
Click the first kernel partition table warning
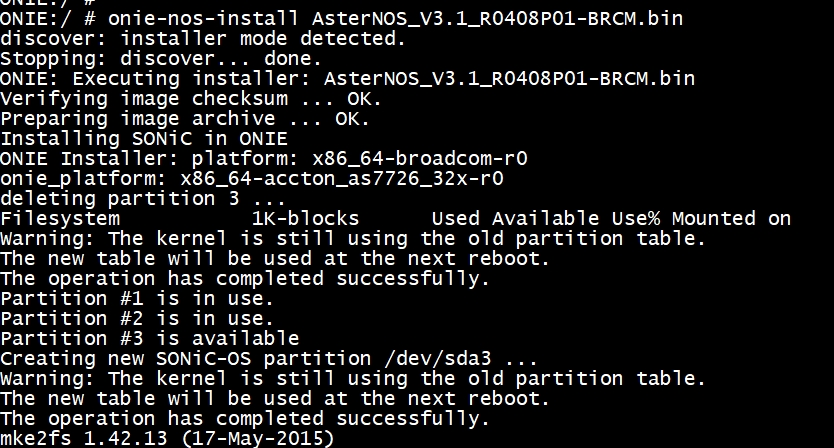tap(353, 238)
